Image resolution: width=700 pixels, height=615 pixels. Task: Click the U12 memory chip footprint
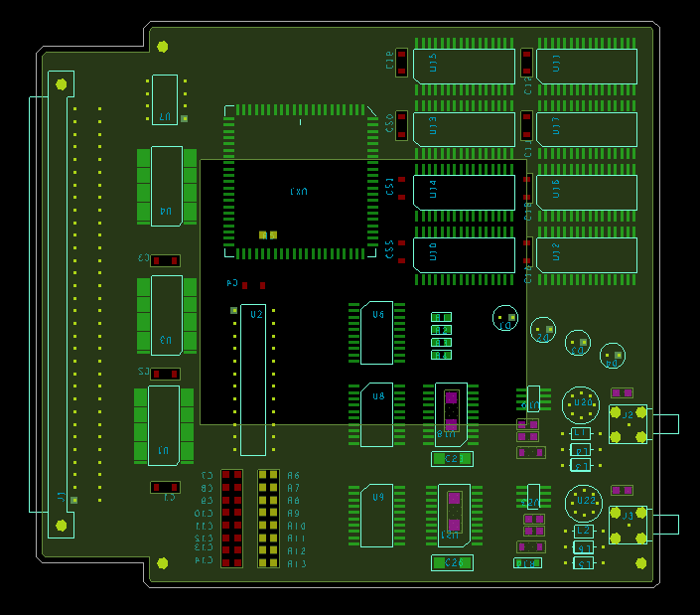point(587,255)
